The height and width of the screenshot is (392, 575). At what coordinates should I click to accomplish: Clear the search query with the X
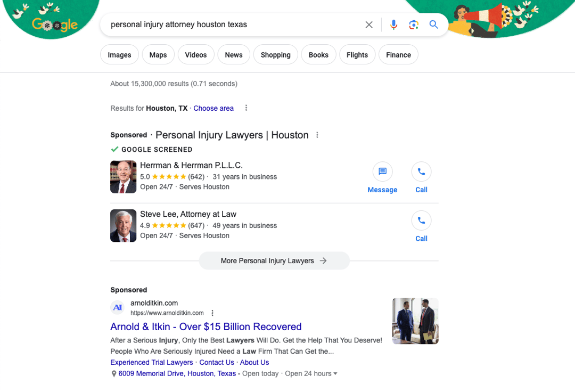(369, 24)
